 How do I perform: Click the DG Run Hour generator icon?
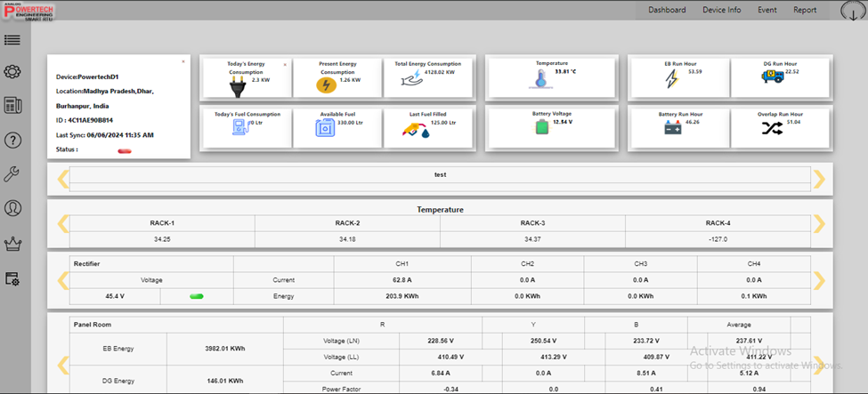point(772,79)
